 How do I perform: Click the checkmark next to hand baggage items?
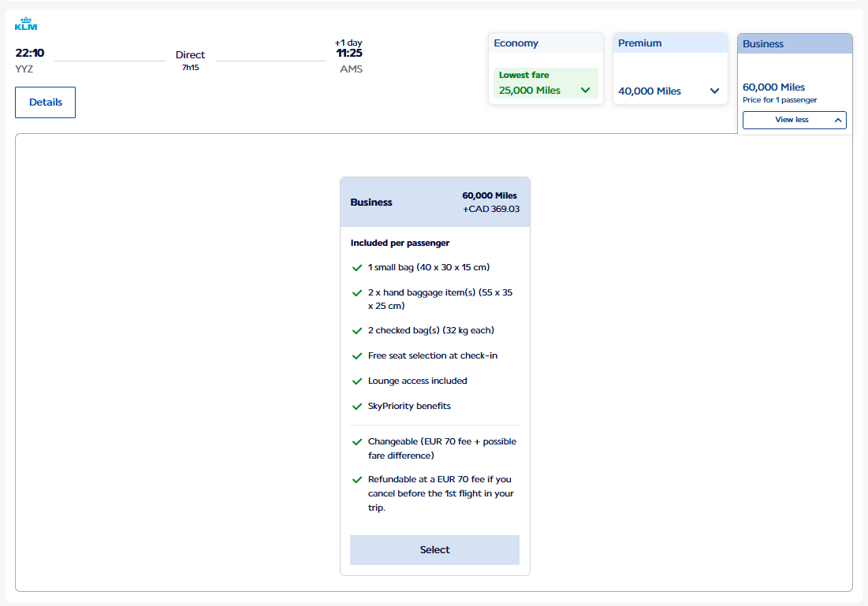click(x=357, y=293)
